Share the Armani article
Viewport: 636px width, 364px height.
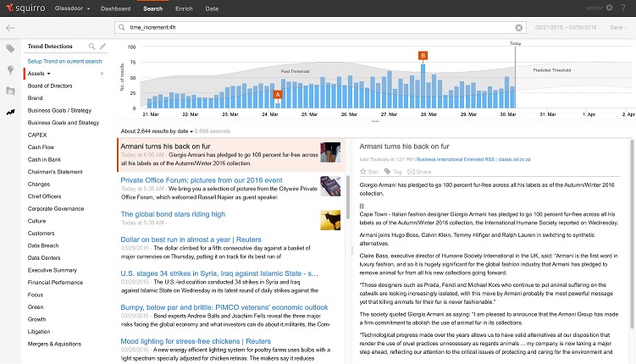(x=418, y=171)
